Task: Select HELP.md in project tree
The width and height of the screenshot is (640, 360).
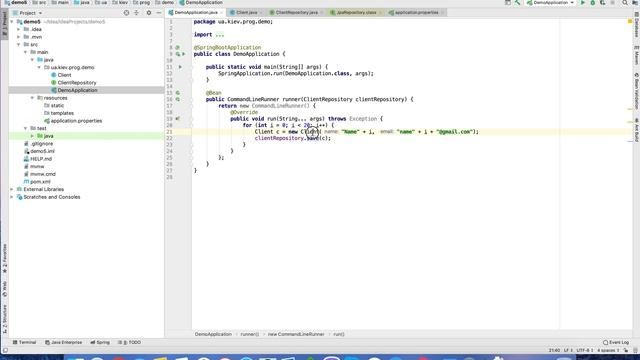Action: [38, 159]
